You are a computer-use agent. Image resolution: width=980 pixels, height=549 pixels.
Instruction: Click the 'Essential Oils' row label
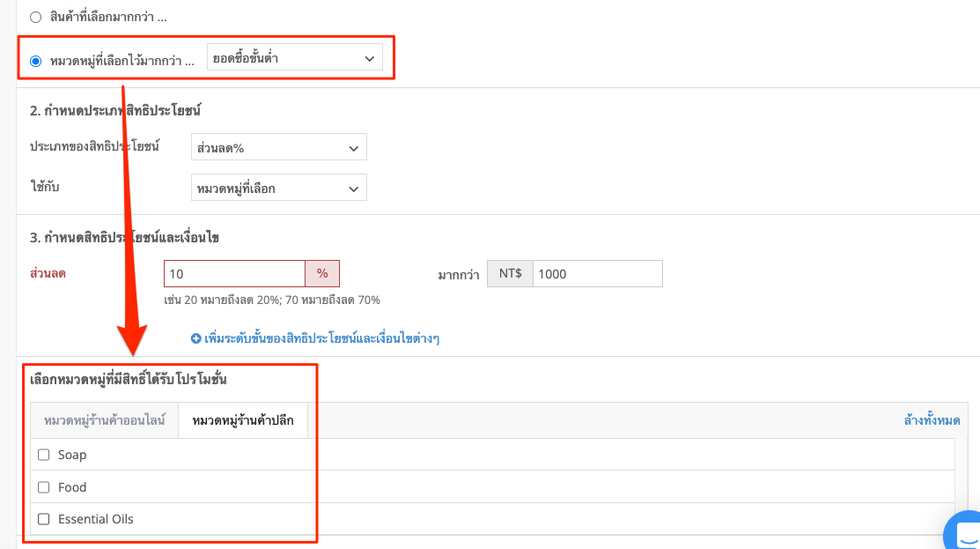(96, 519)
